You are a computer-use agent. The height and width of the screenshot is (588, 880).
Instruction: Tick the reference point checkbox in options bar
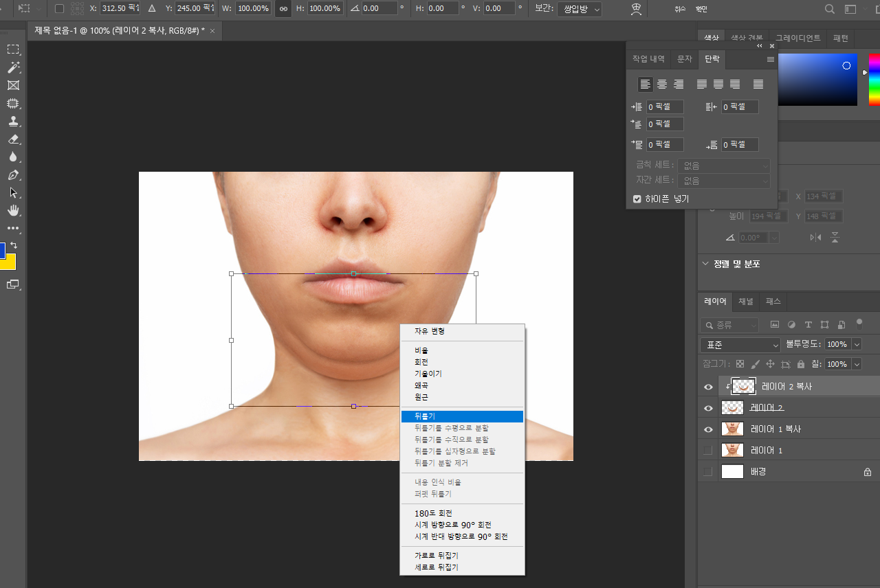tap(59, 9)
